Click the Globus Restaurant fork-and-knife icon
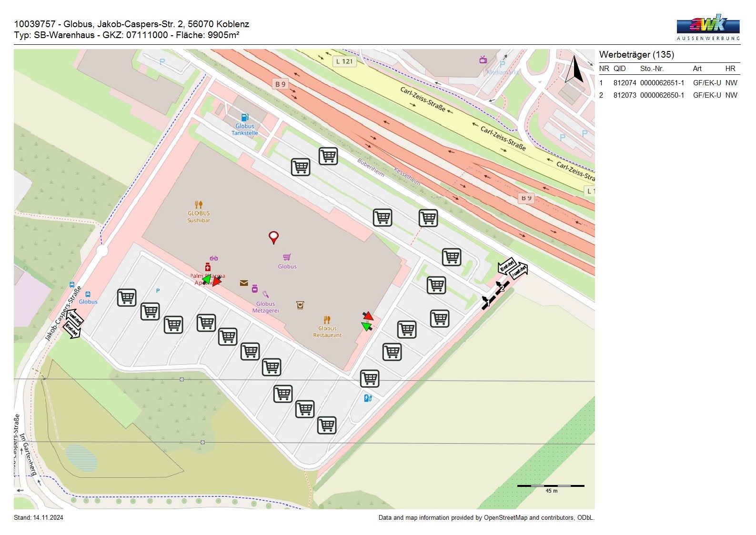 [x=327, y=320]
